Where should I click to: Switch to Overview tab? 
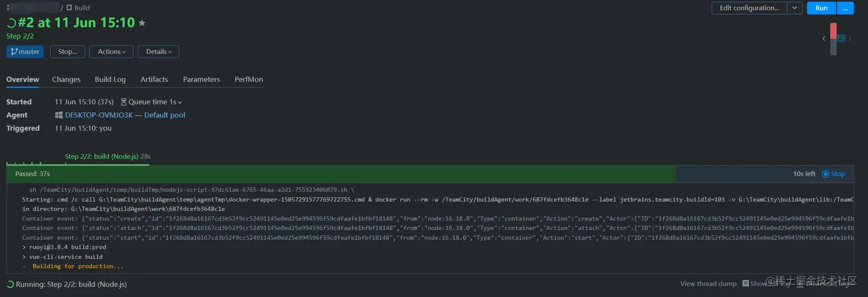point(22,79)
